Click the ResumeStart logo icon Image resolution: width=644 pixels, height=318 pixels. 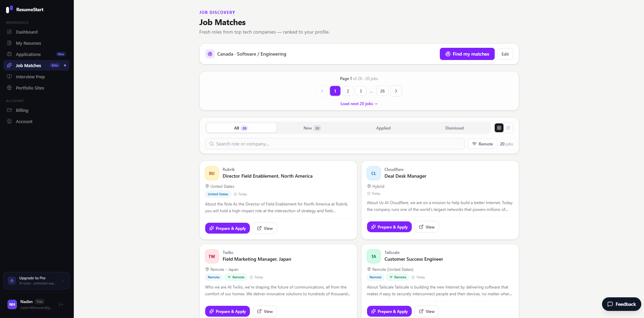pyautogui.click(x=9, y=9)
